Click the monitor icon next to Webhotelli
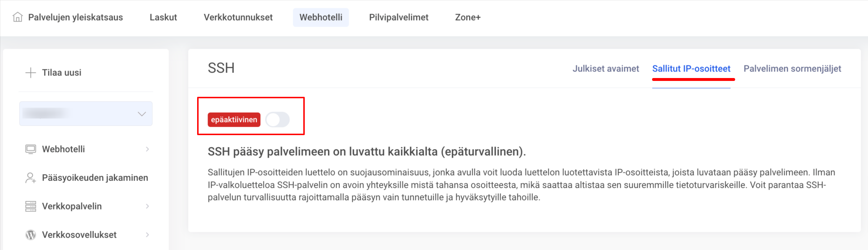Screen dimensions: 868x250 31,149
